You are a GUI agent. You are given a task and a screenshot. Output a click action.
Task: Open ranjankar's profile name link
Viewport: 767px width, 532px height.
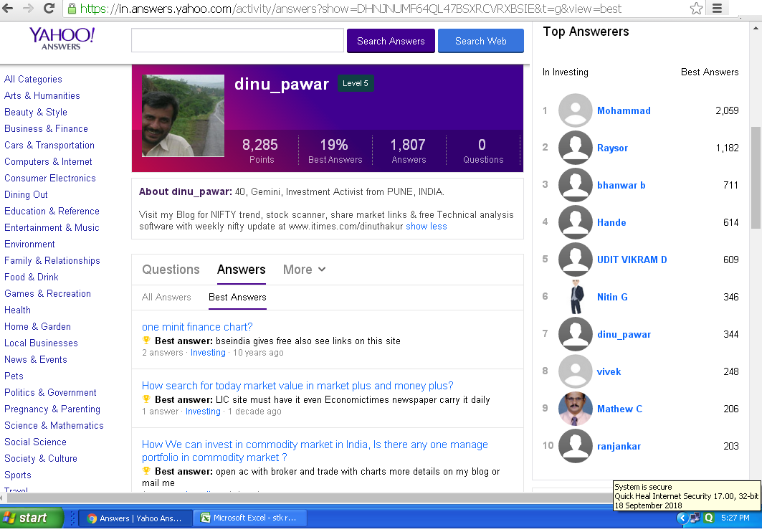click(x=619, y=447)
